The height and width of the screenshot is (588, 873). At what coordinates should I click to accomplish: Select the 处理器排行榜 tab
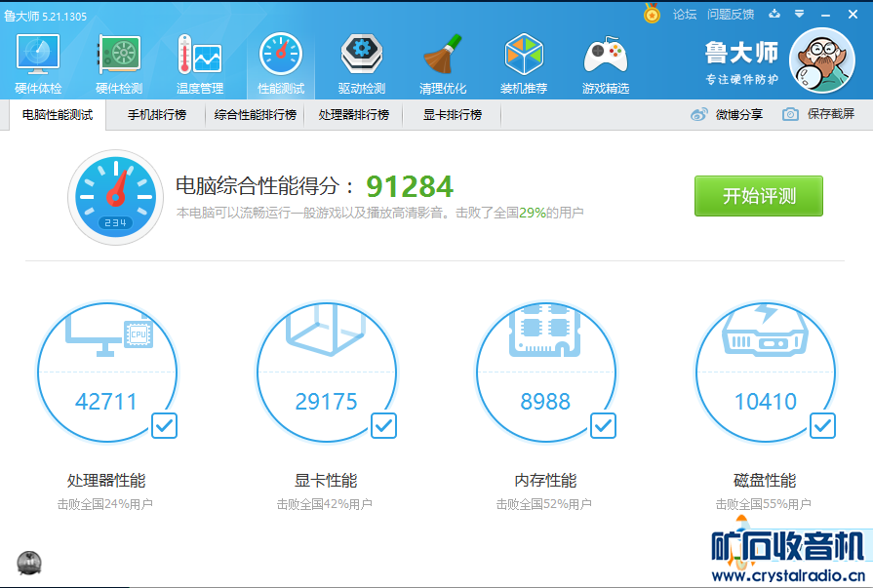(x=353, y=115)
